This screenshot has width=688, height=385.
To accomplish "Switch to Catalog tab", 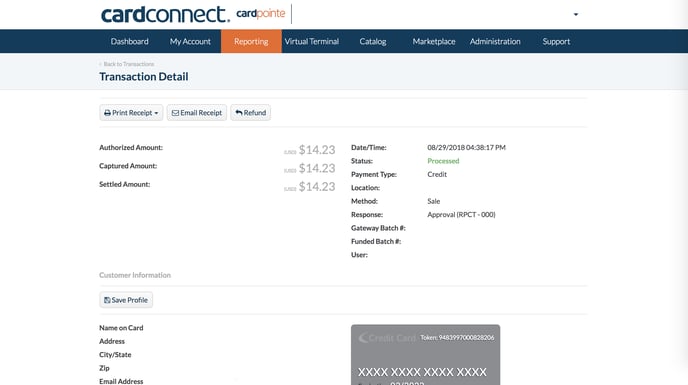I will (373, 41).
